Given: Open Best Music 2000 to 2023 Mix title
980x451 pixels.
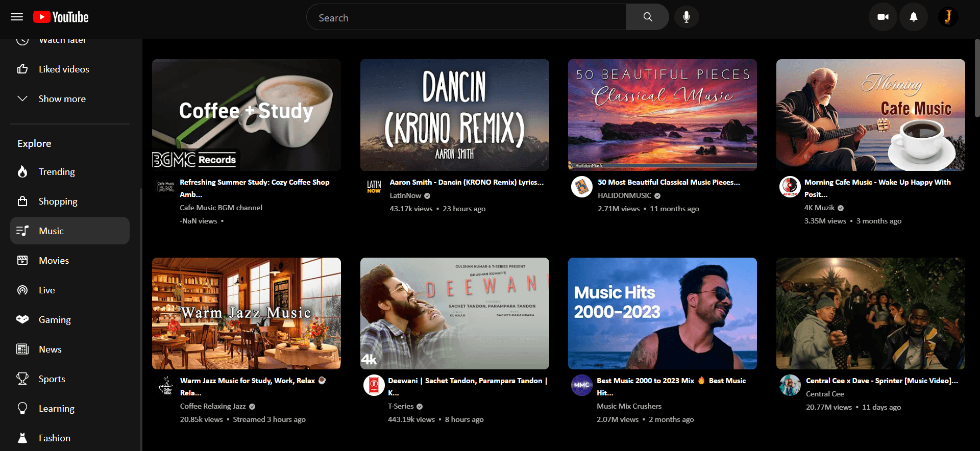Looking at the screenshot, I should coord(671,386).
